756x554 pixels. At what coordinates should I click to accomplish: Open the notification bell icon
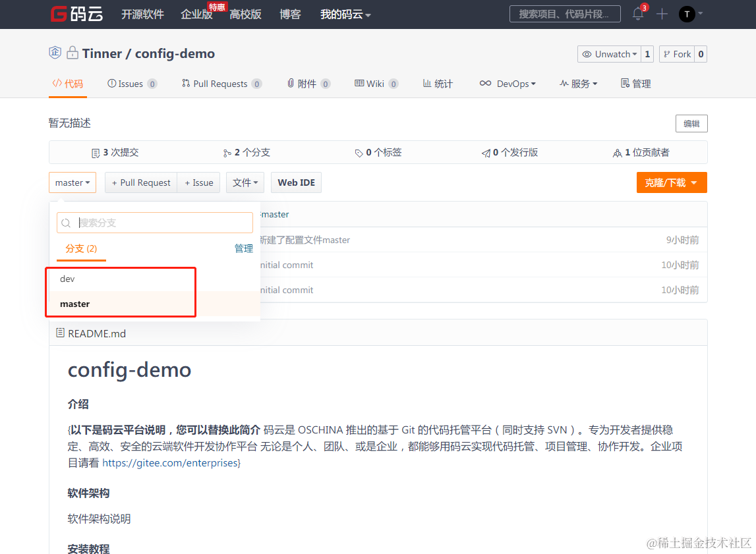pos(638,13)
